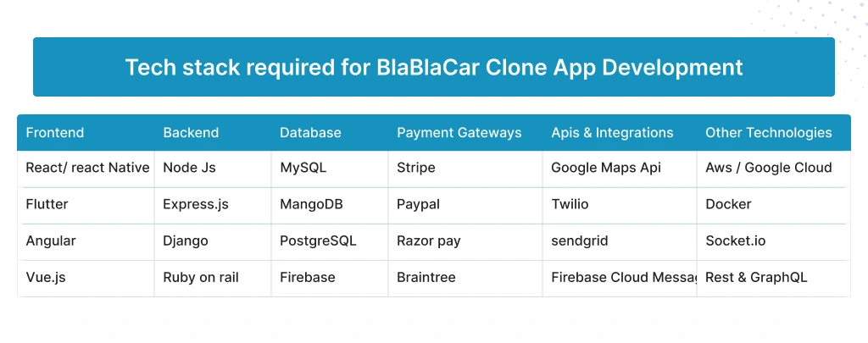Click the React/ react Native cell
Viewport: 868px width, 343px height.
pos(87,168)
